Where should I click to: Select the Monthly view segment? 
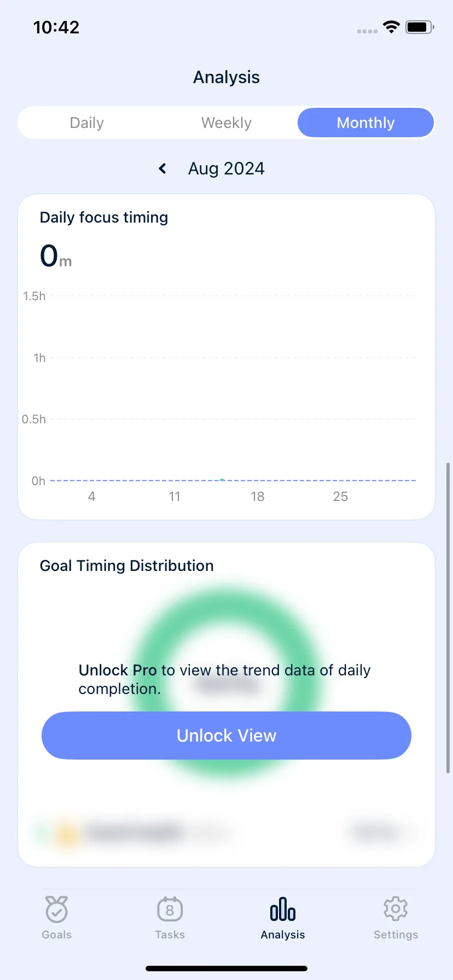[365, 122]
